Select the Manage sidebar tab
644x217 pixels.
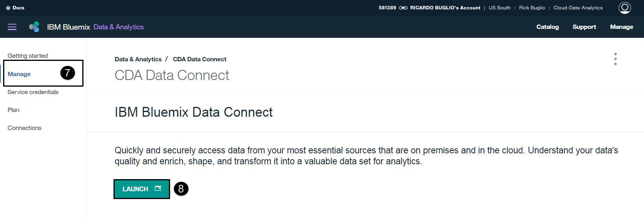[x=19, y=74]
